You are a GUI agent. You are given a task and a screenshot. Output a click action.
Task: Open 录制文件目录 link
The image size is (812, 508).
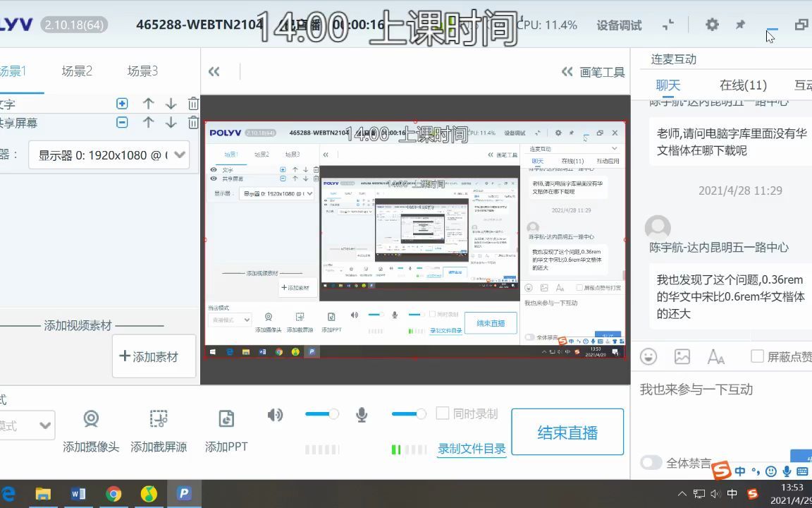(x=471, y=450)
